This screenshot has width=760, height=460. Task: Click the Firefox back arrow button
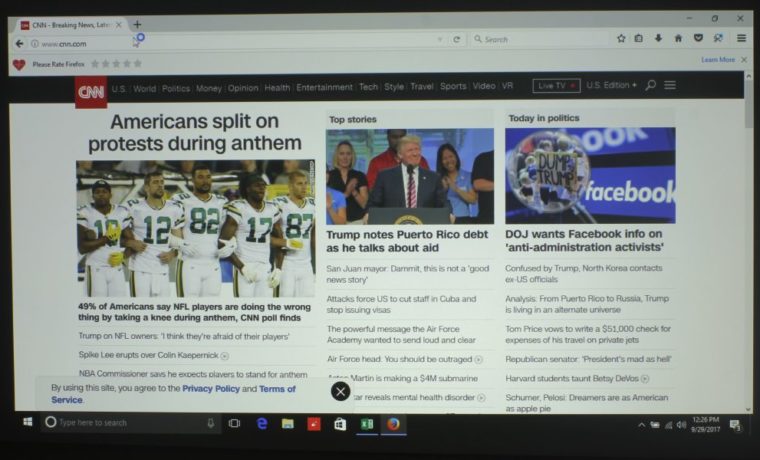pyautogui.click(x=19, y=44)
